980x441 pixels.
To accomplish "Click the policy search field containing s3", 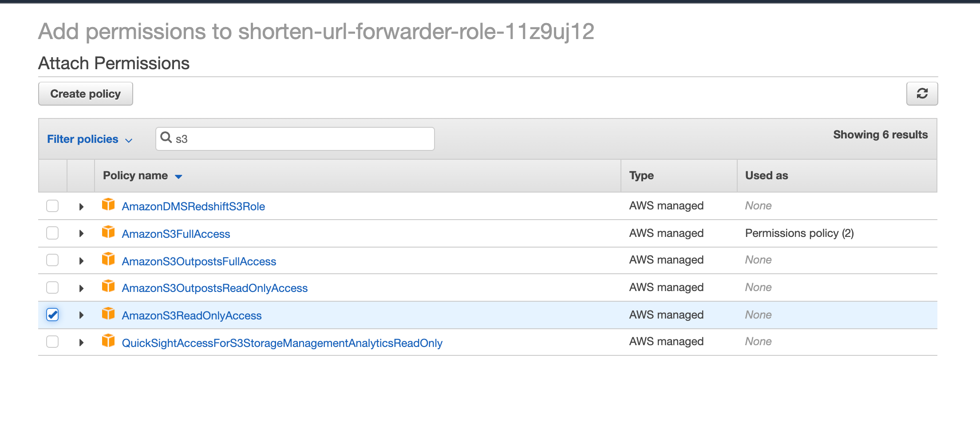I will point(295,139).
